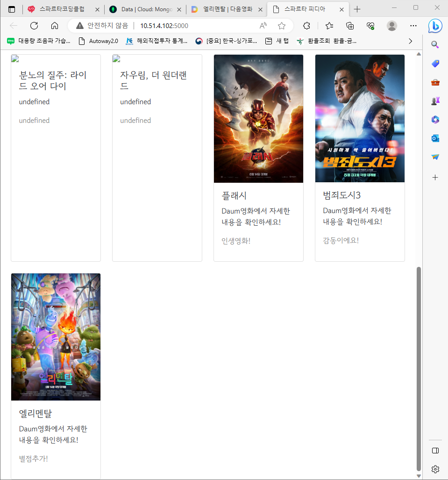Image resolution: width=448 pixels, height=480 pixels.
Task: Focus the address bar showing 10.51.4.102:5000
Action: [164, 26]
